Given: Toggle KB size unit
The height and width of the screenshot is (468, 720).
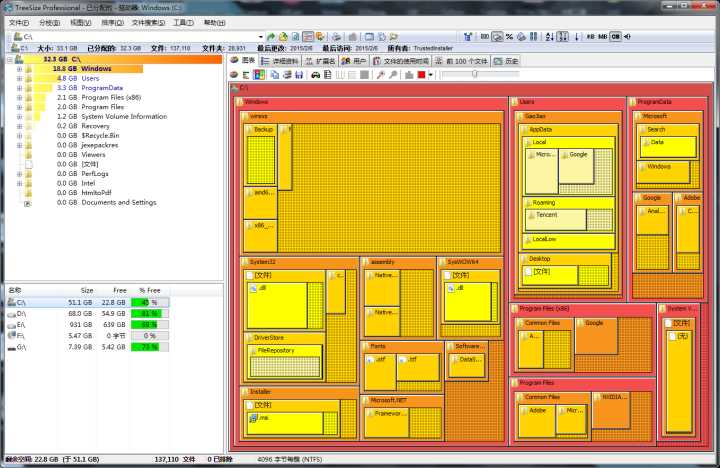Looking at the screenshot, I should click(x=591, y=37).
